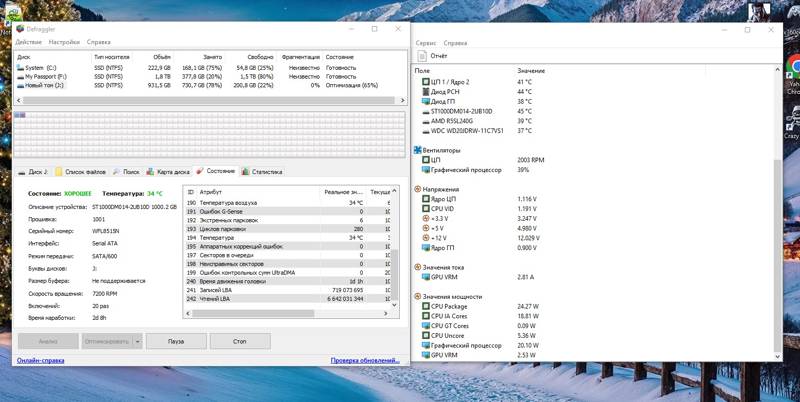Open the Онлайн-справка link

tap(41, 360)
